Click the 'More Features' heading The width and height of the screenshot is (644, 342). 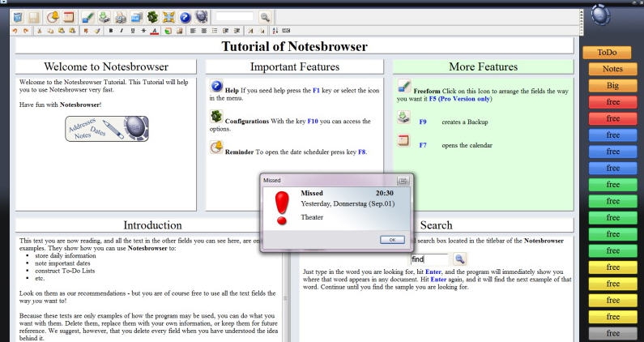point(483,66)
